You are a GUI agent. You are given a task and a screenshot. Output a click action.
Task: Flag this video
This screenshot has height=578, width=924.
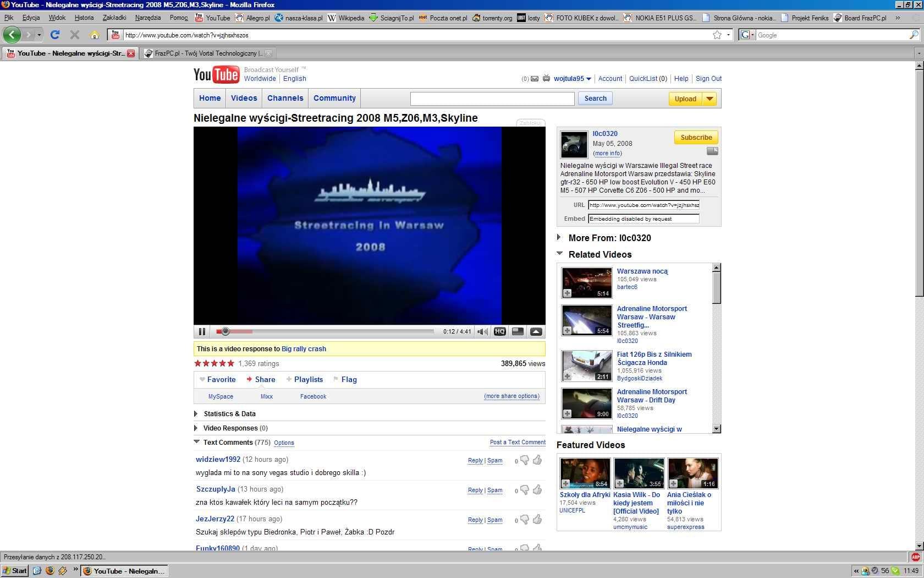click(345, 379)
